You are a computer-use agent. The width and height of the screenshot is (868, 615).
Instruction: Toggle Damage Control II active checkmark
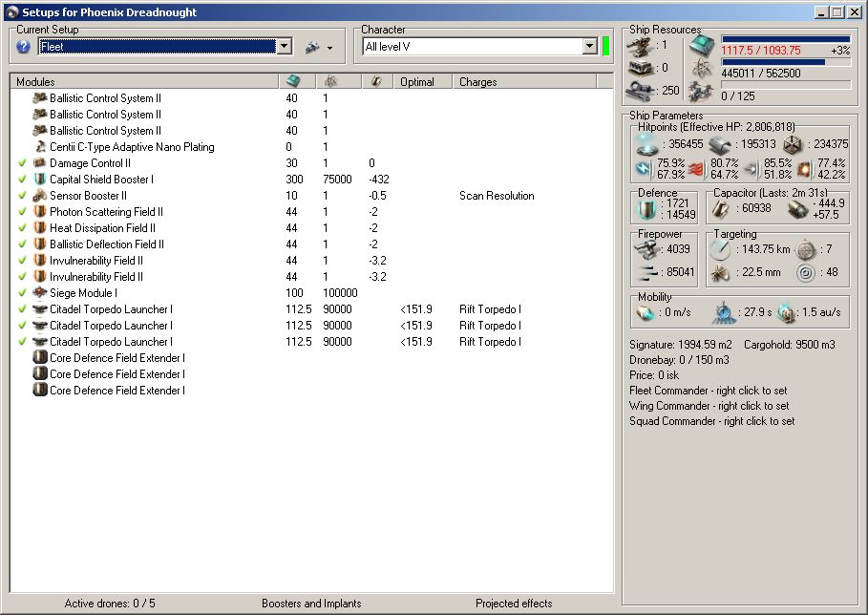(x=22, y=163)
